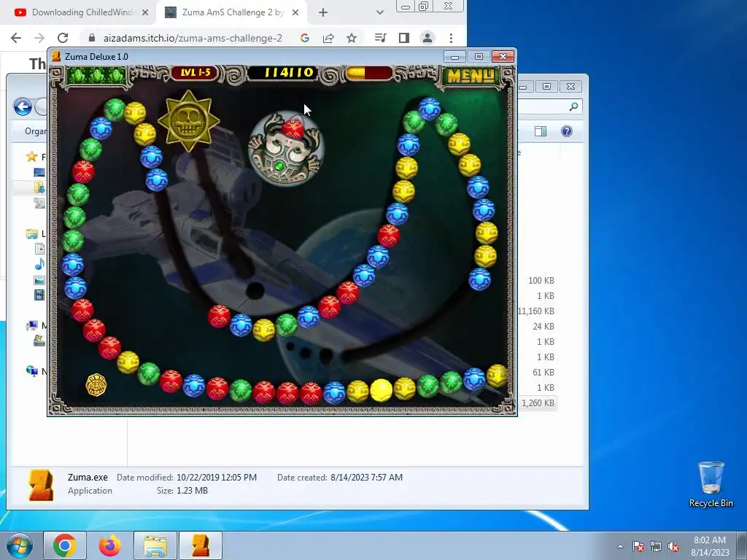Open Pictures library icon in sidebar
747x560 pixels.
click(39, 280)
